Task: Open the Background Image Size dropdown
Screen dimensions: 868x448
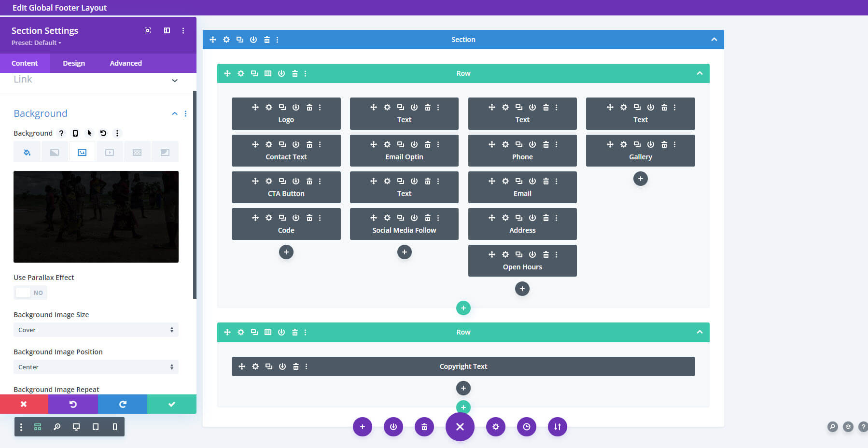Action: tap(96, 330)
